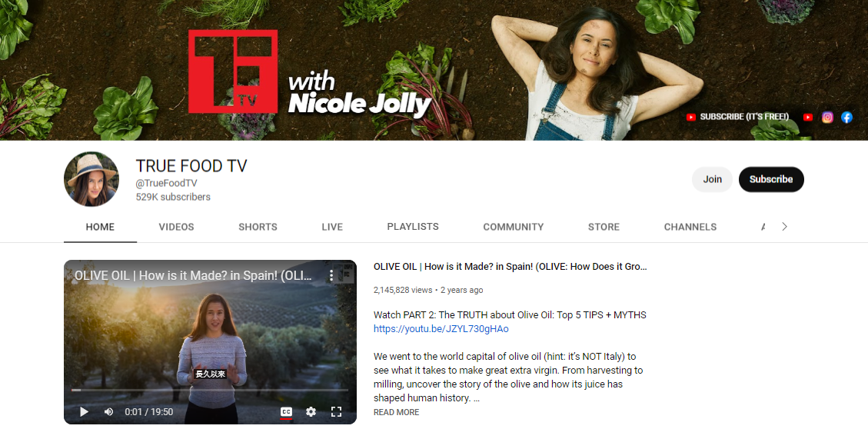Viewport: 868px width, 429px height.
Task: Expand description with READ MORE
Action: [396, 412]
